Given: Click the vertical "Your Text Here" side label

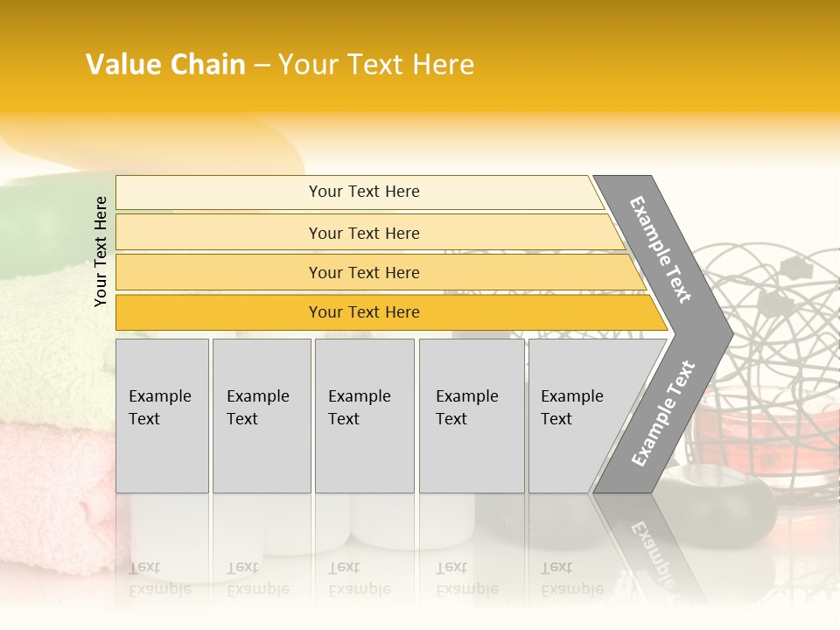Looking at the screenshot, I should pos(101,251).
